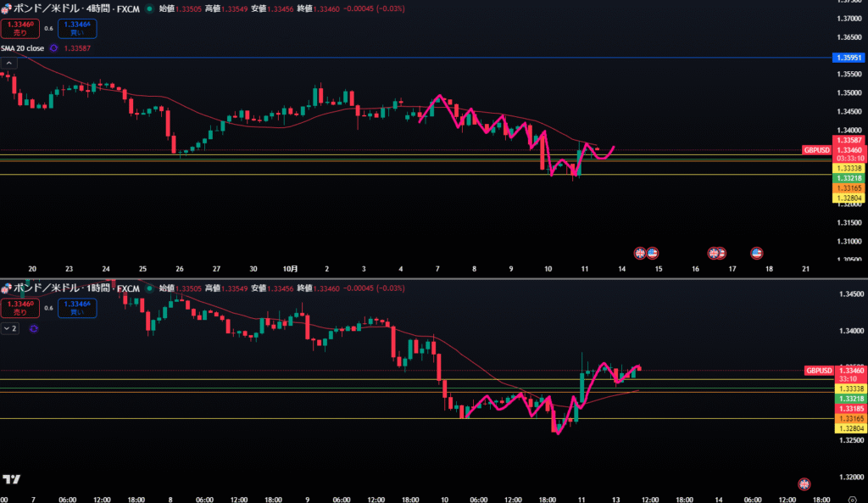Select the SMA 20 close indicator label
Image resolution: width=868 pixels, height=503 pixels.
pyautogui.click(x=23, y=48)
